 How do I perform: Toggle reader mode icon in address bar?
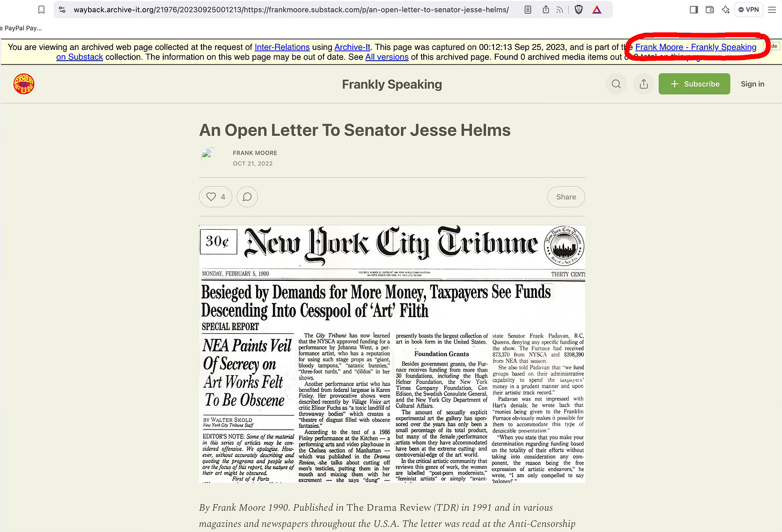[528, 10]
